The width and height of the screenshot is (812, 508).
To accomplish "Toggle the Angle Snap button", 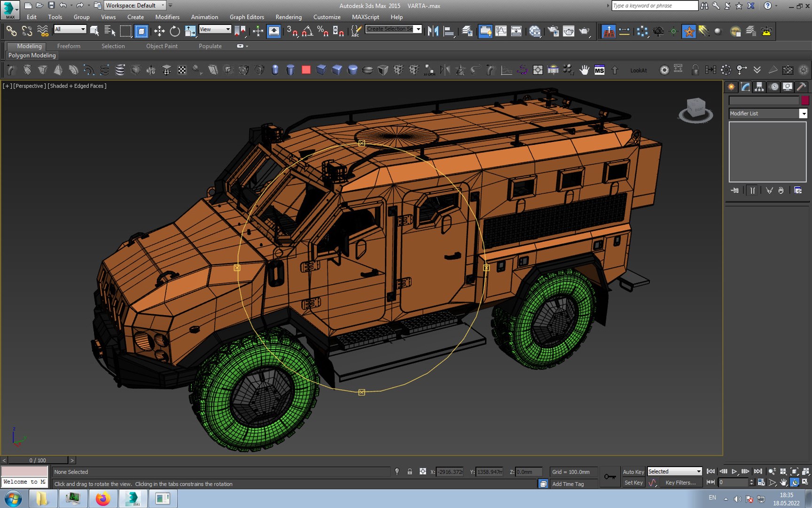I will pos(307,31).
